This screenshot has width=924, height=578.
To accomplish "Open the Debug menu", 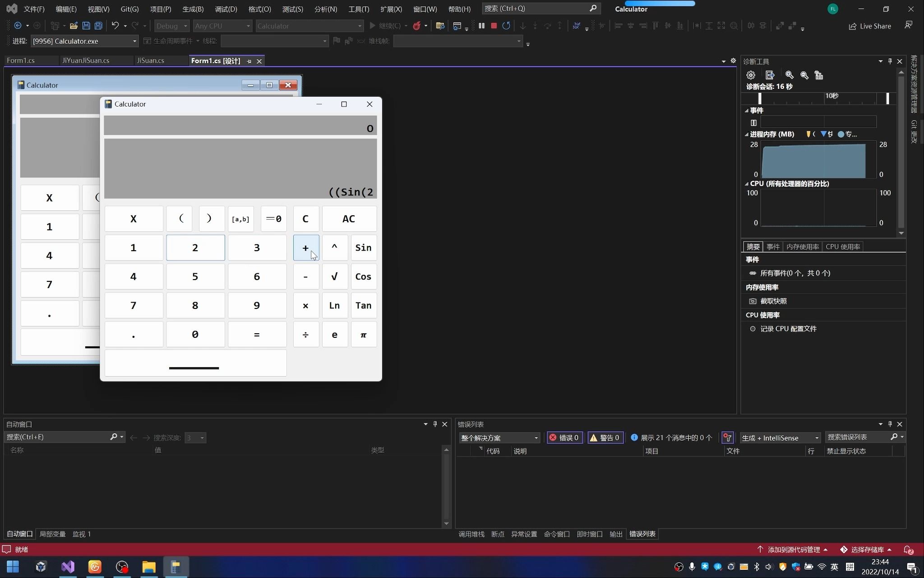I will click(x=226, y=9).
